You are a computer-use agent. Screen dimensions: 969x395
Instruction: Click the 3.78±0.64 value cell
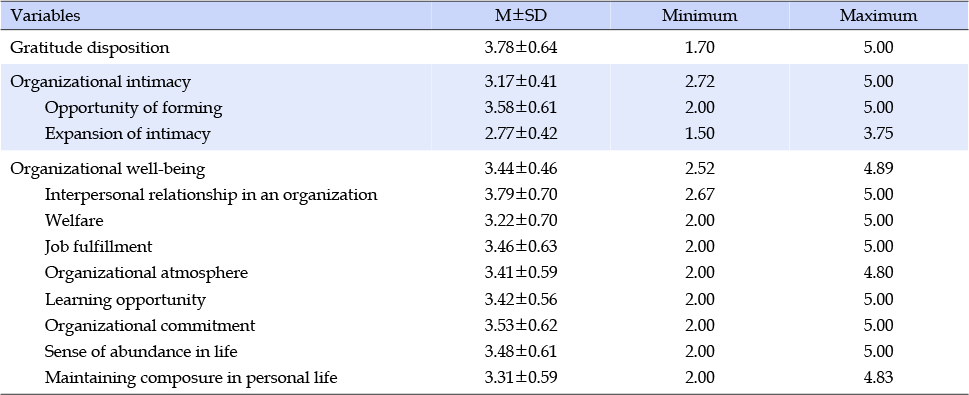tap(521, 47)
